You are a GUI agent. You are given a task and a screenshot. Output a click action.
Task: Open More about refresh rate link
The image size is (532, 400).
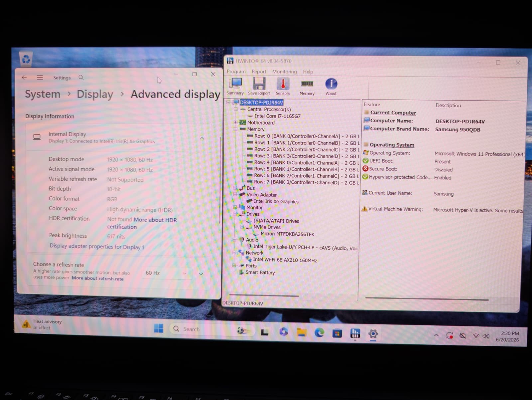[98, 278]
